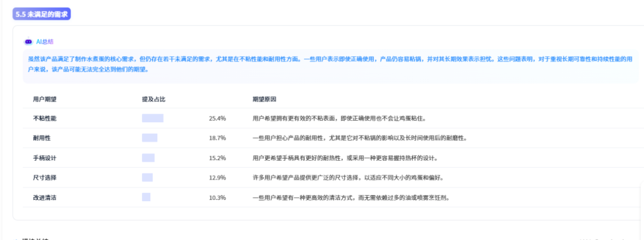Click the 尺寸选择 percentage bar

(147, 177)
